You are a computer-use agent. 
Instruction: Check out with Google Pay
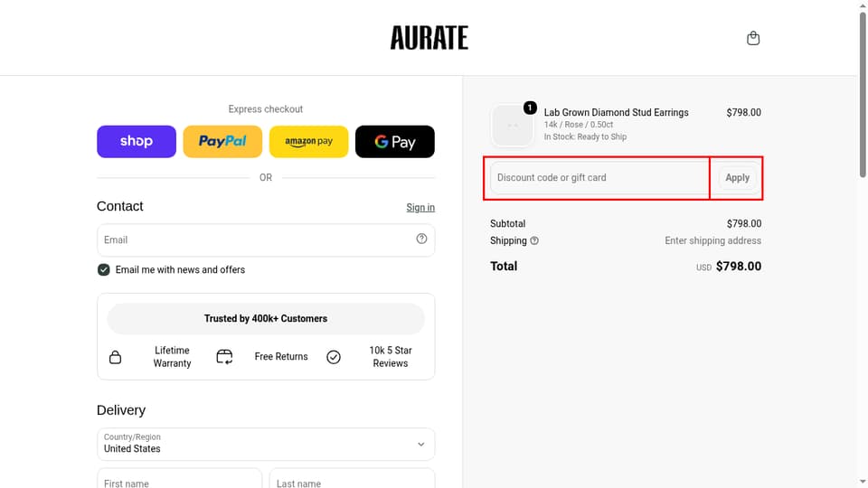pyautogui.click(x=395, y=142)
